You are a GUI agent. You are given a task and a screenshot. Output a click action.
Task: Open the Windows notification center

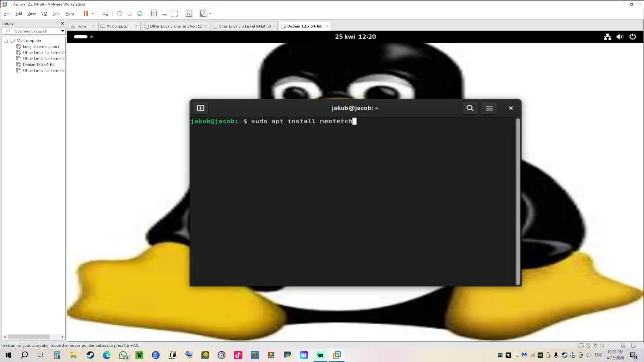tap(635, 355)
